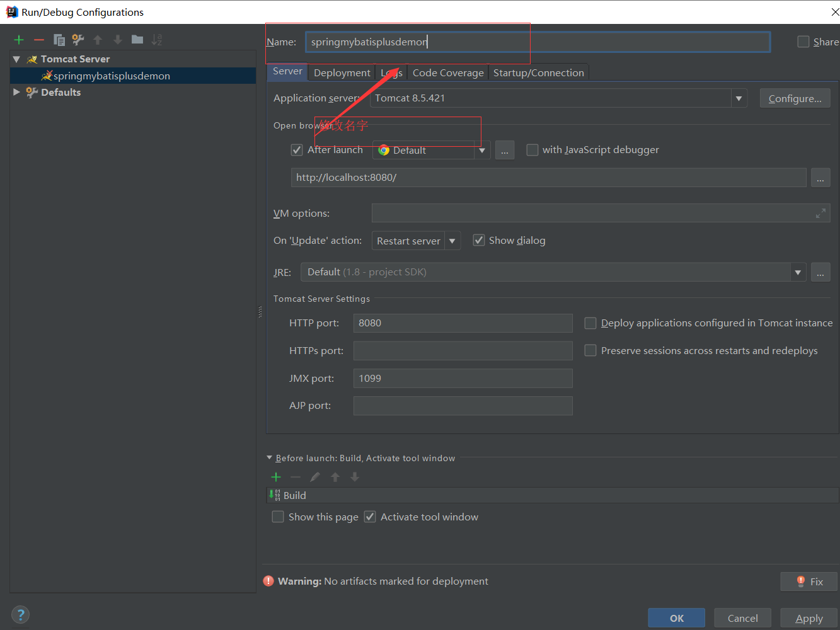Enable Deploy applications configured in Tomcat instance
The height and width of the screenshot is (630, 840).
(590, 323)
